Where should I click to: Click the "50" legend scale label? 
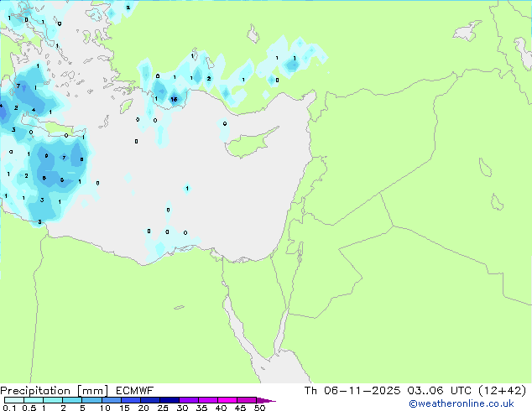(259, 408)
